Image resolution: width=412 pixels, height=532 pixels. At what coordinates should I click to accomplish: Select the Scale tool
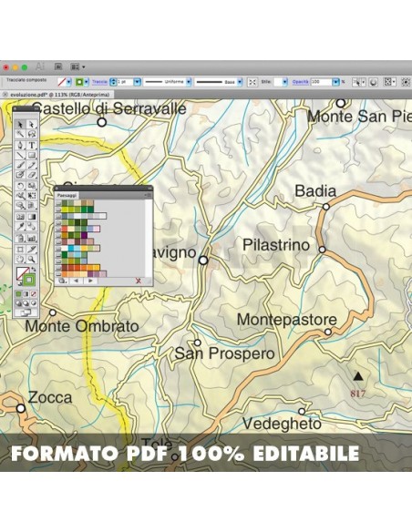[x=32, y=186]
